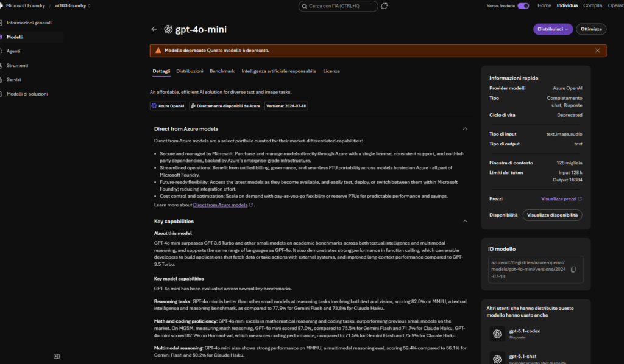This screenshot has width=624, height=364.
Task: Click the model ID text box
Action: (536, 270)
